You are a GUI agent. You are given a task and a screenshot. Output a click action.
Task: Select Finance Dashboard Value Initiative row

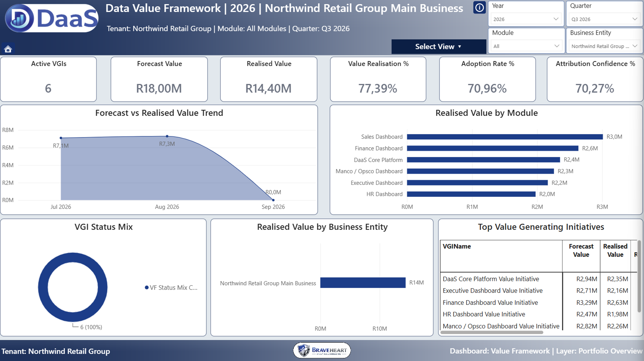click(x=538, y=303)
